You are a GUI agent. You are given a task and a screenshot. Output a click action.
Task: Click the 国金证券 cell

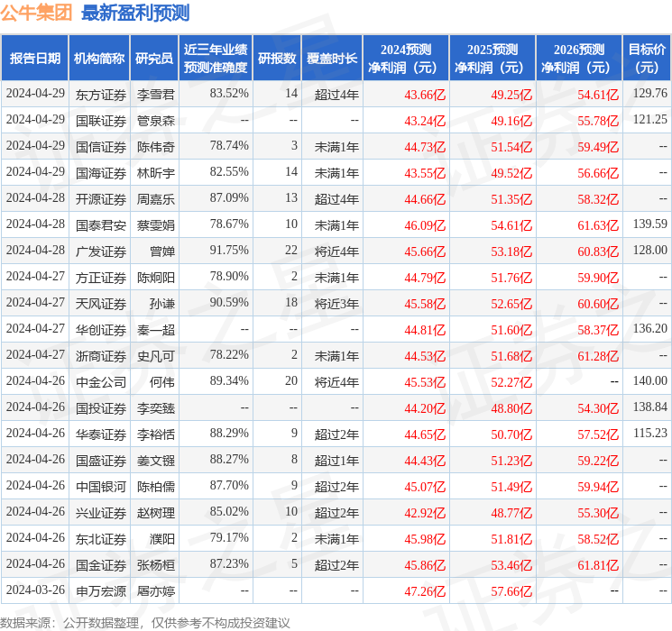[x=101, y=564]
